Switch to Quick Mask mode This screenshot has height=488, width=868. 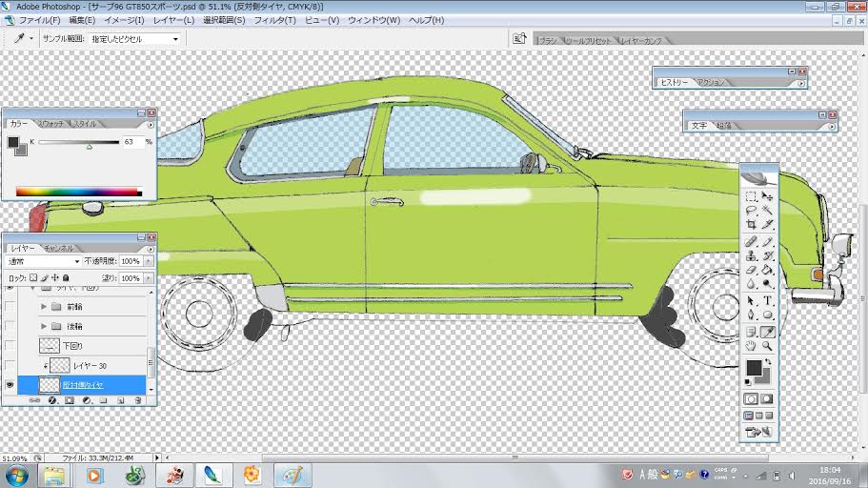[x=767, y=398]
